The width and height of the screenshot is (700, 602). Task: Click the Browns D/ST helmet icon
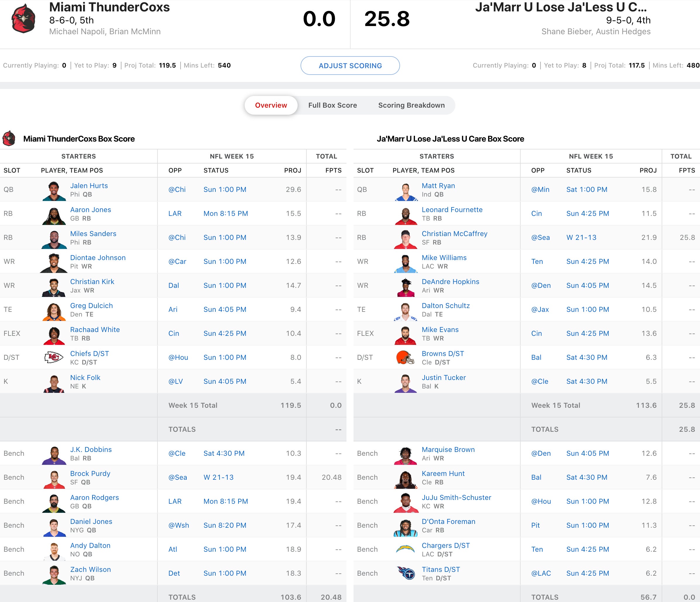click(x=405, y=357)
